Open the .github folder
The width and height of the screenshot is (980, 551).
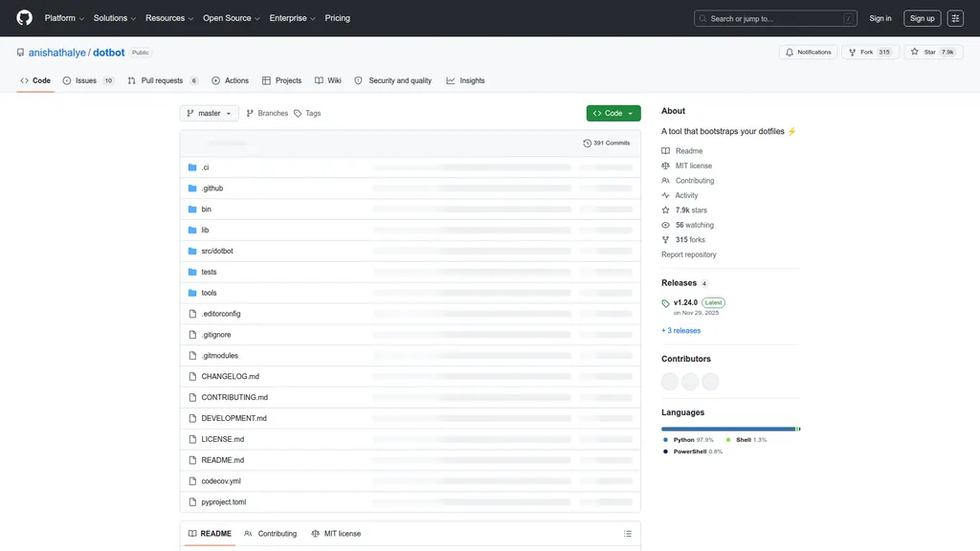click(212, 188)
